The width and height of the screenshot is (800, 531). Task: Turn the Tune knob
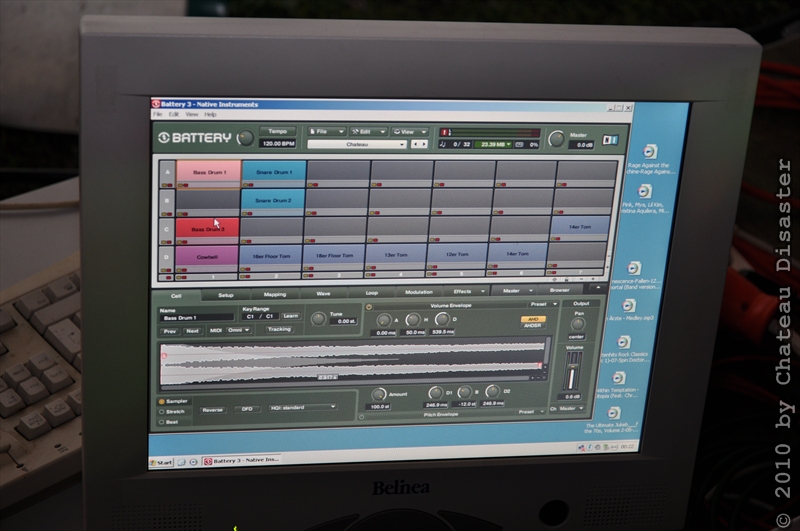point(318,319)
